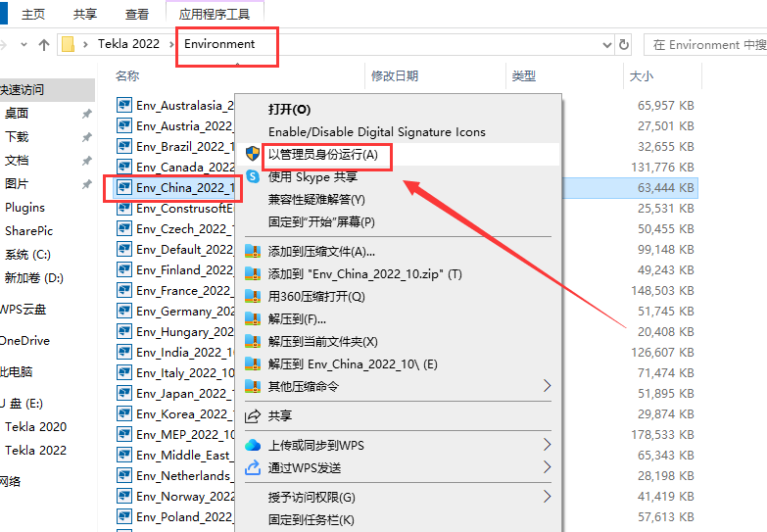Sort files by 类型 column
767x532 pixels.
[x=523, y=75]
